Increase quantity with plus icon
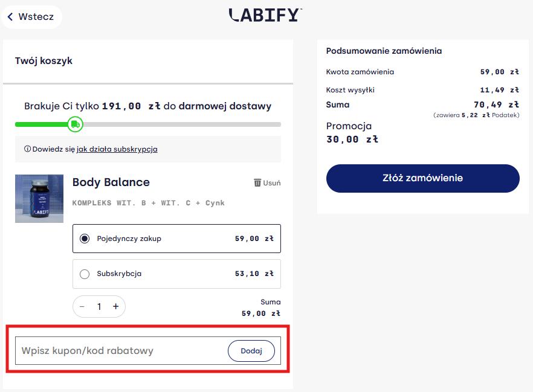This screenshot has height=392, width=533. tap(115, 306)
